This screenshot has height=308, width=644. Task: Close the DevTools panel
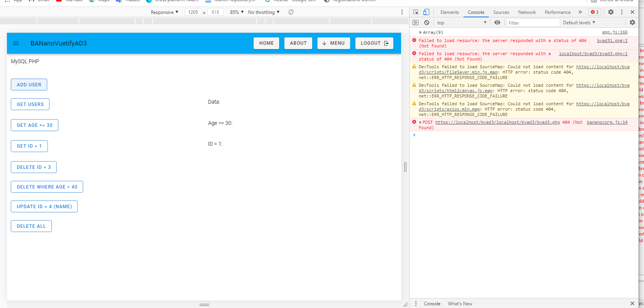632,12
